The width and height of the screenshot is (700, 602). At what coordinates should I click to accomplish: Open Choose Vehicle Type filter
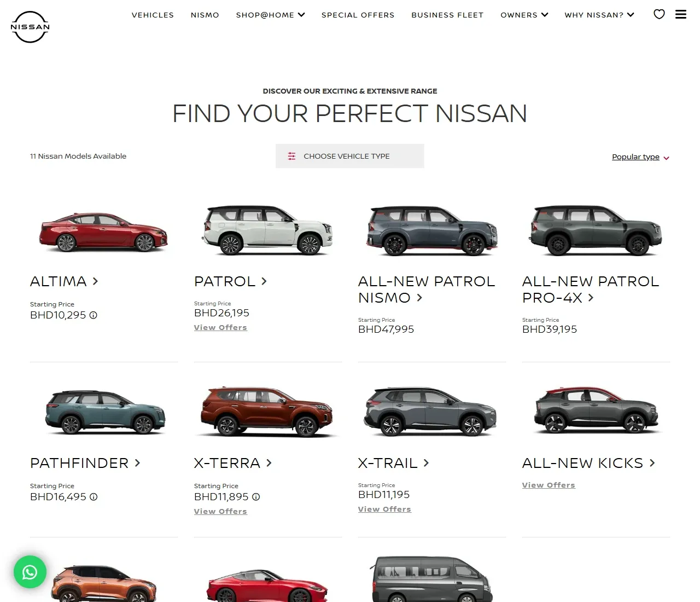click(x=350, y=156)
